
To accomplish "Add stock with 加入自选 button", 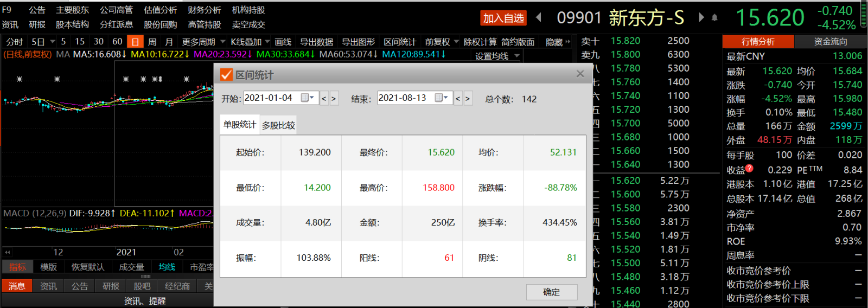I will click(x=503, y=18).
